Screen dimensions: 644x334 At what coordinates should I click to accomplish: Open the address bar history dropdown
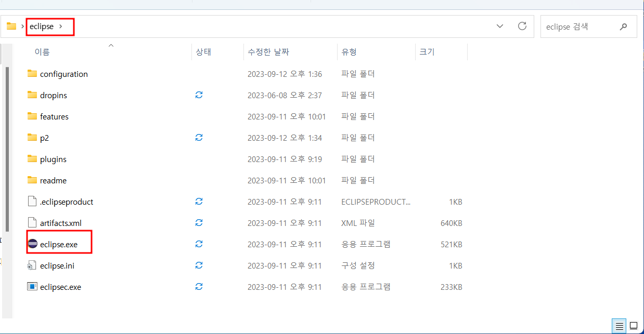coord(500,26)
